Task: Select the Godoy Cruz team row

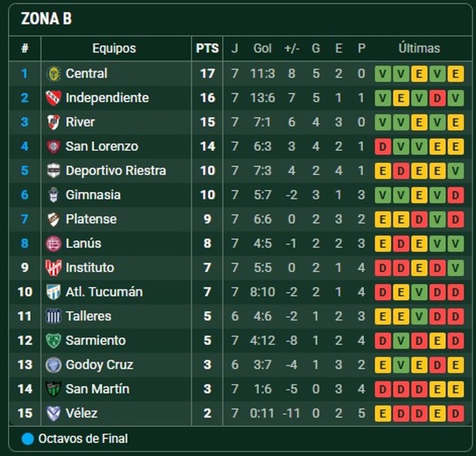Action: [240, 365]
